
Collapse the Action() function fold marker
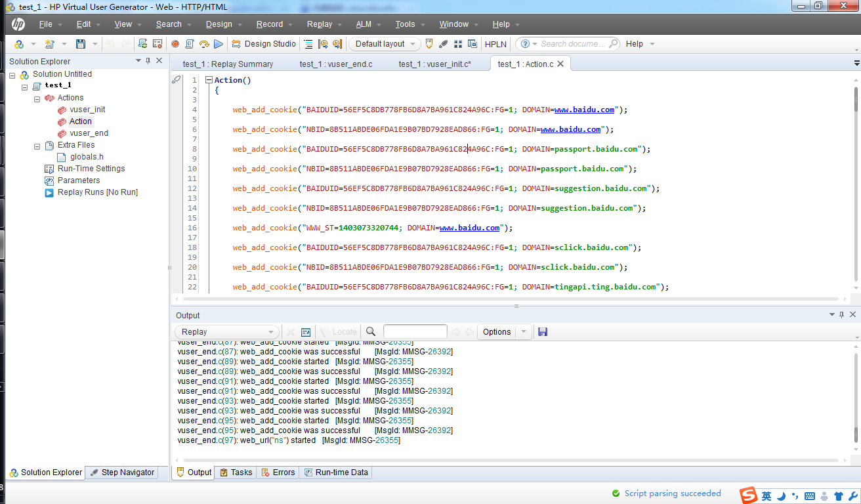pyautogui.click(x=209, y=80)
